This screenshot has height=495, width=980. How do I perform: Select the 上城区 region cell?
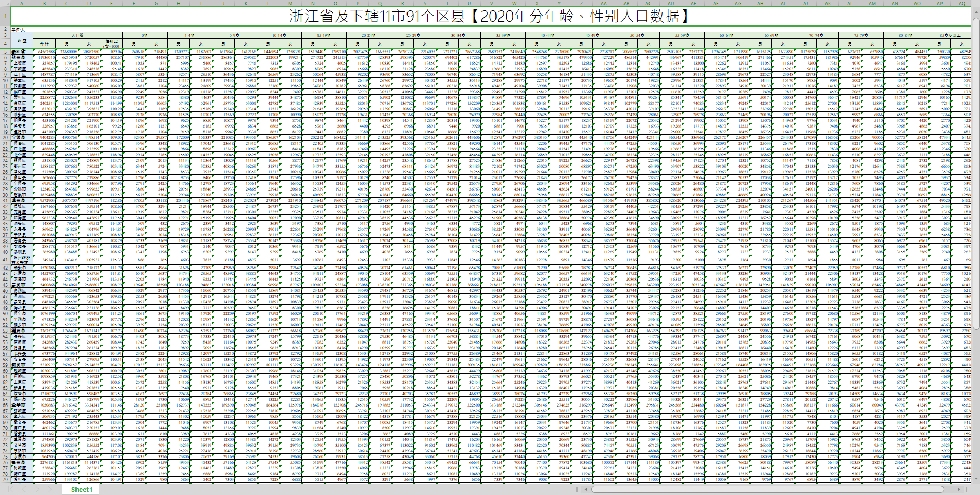[21, 63]
